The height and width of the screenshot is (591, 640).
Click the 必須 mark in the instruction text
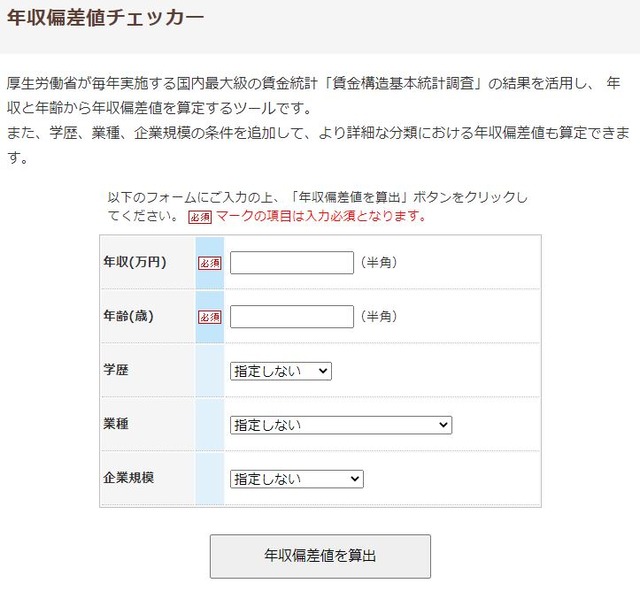(x=200, y=216)
